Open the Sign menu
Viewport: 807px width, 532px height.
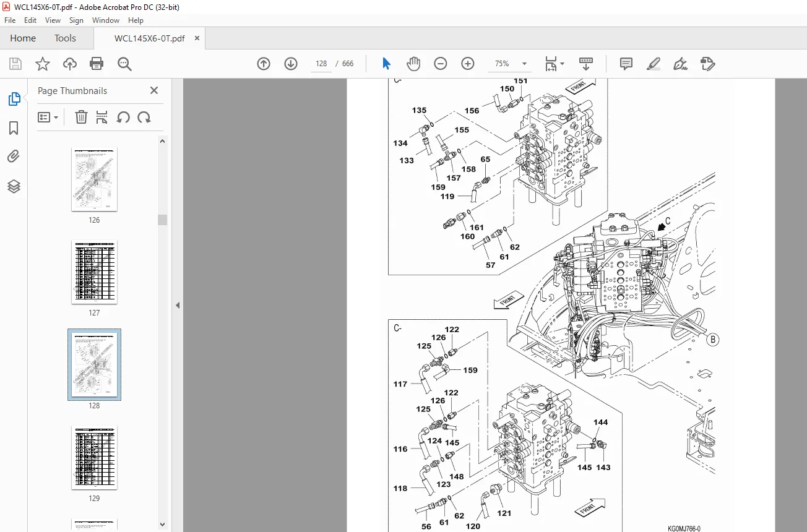click(x=76, y=20)
